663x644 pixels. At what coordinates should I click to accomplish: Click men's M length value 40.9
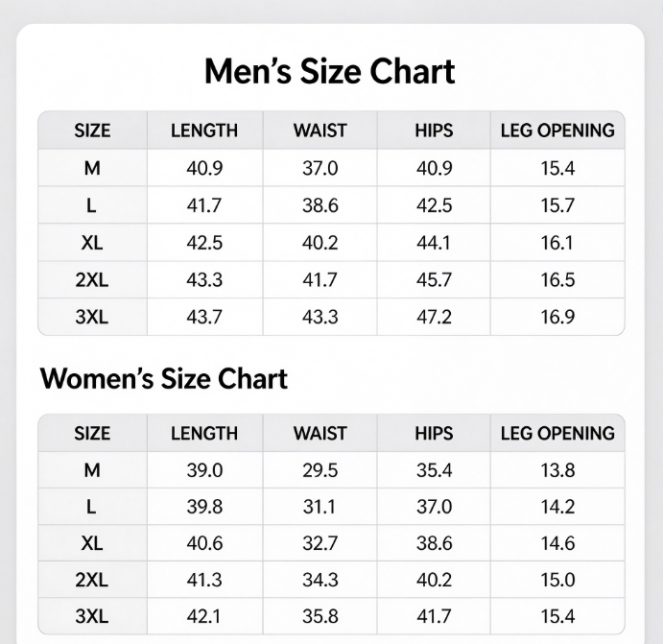pos(204,168)
